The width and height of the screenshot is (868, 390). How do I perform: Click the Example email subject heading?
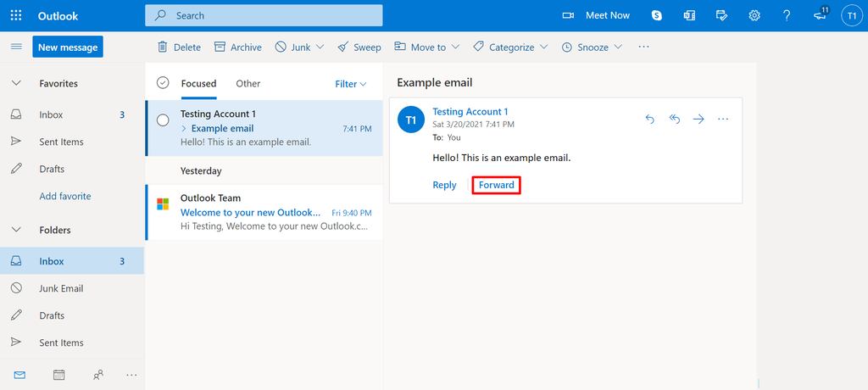(435, 82)
